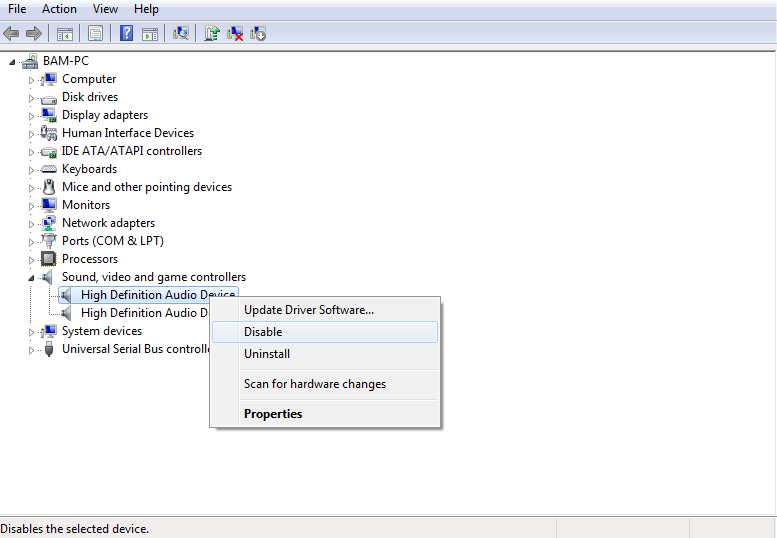Click the Human Interface Devices icon
The width and height of the screenshot is (777, 538).
coord(49,133)
